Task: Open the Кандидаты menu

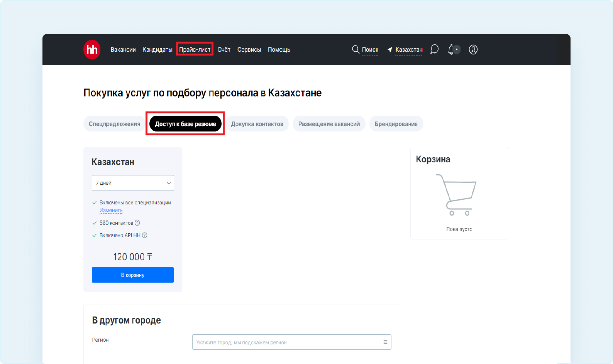Action: [157, 49]
